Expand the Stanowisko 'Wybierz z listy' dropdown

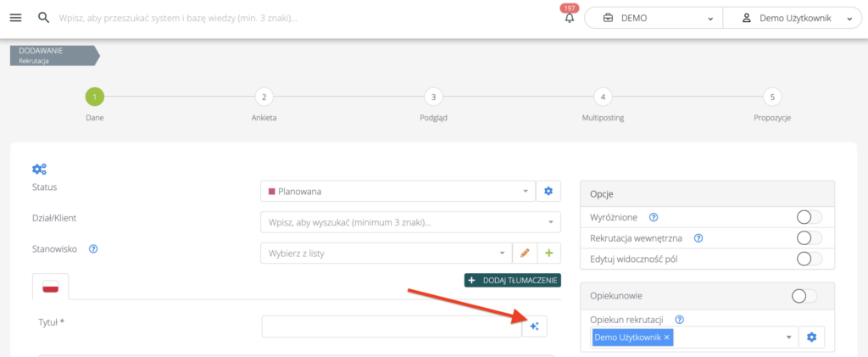click(386, 253)
